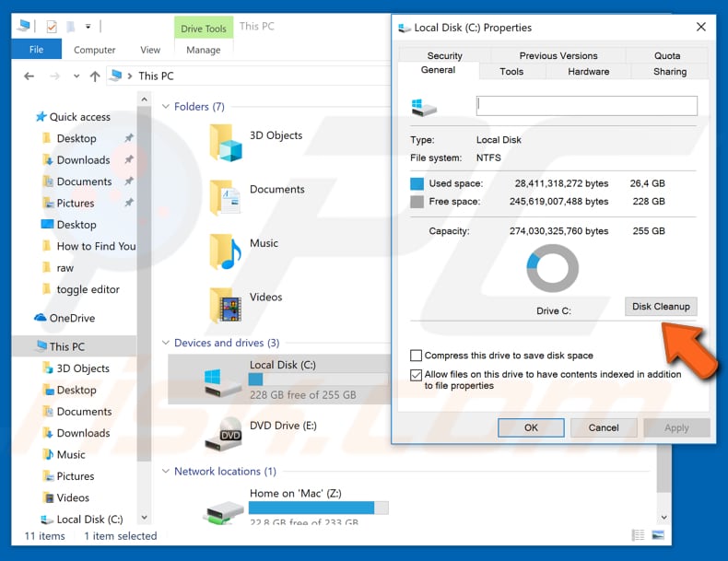Click the sidebar scrollbar up arrow

point(145,99)
